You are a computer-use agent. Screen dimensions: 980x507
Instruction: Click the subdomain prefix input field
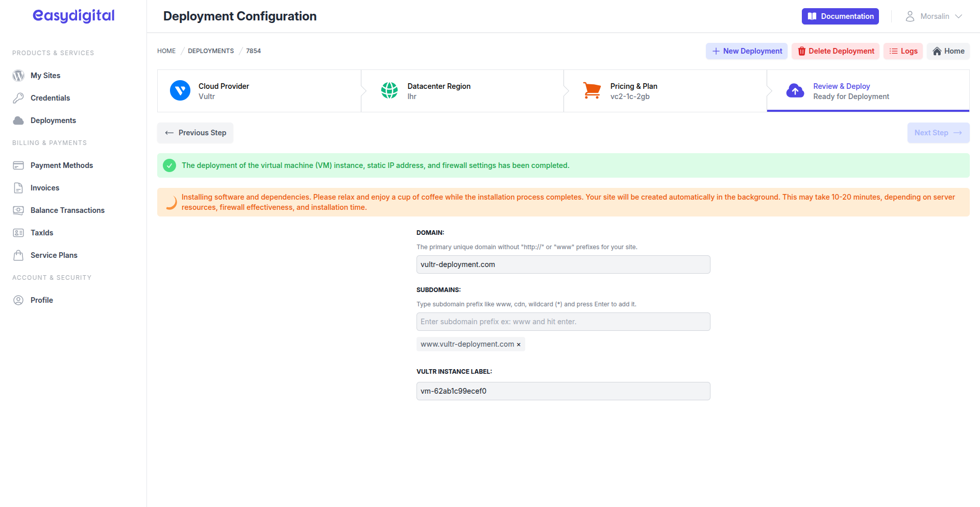coord(563,322)
